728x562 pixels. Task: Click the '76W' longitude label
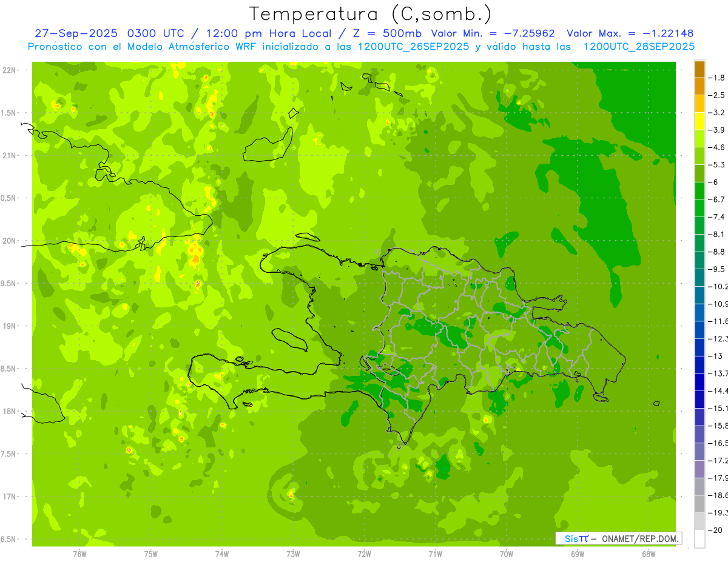pyautogui.click(x=79, y=554)
